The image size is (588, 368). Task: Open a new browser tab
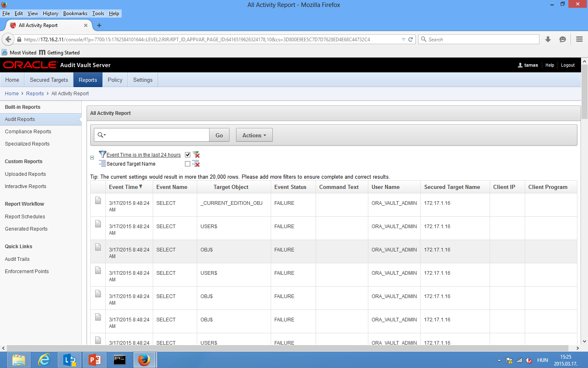coord(99,25)
